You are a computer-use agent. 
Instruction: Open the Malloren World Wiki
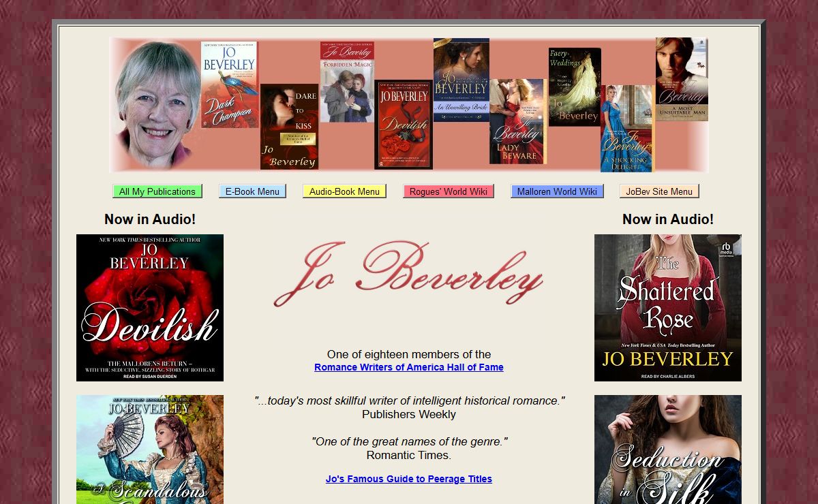coord(557,191)
